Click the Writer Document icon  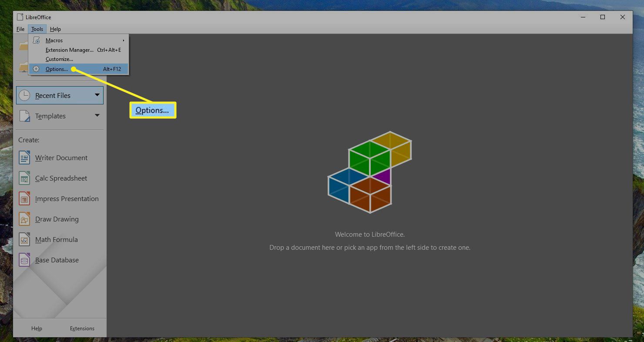pyautogui.click(x=24, y=158)
